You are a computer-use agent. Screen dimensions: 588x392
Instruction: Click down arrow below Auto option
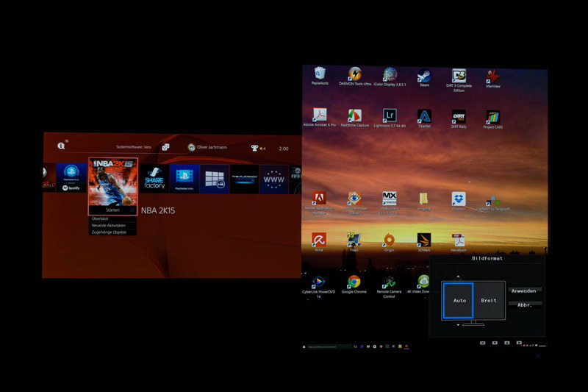[458, 325]
